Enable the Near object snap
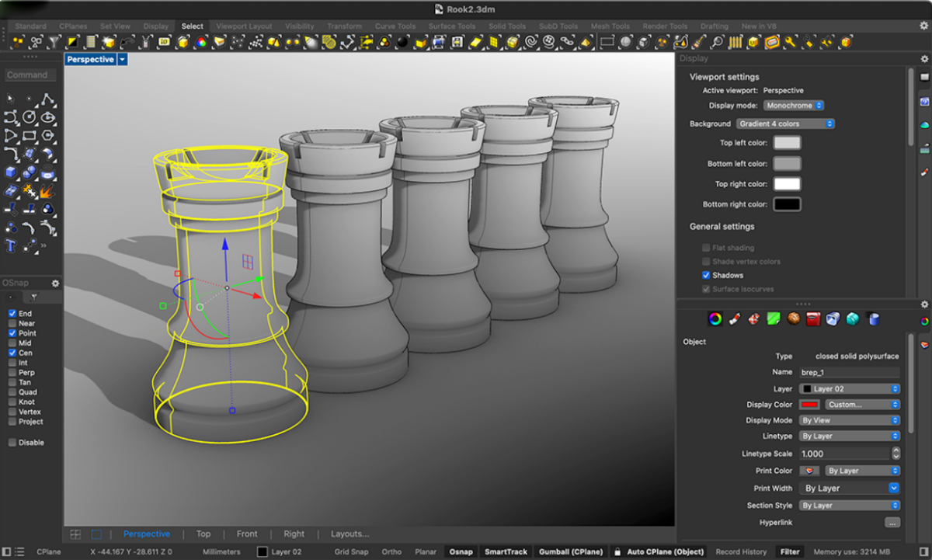 click(x=12, y=323)
